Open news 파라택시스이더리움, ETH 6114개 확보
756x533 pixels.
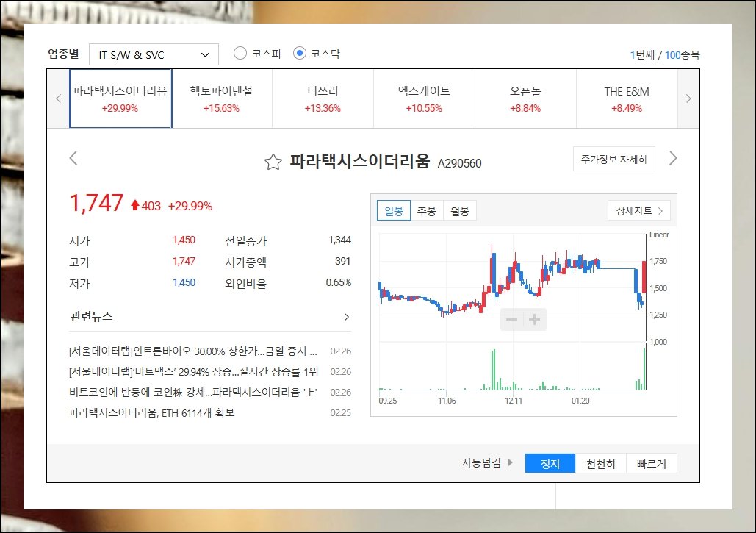(151, 413)
